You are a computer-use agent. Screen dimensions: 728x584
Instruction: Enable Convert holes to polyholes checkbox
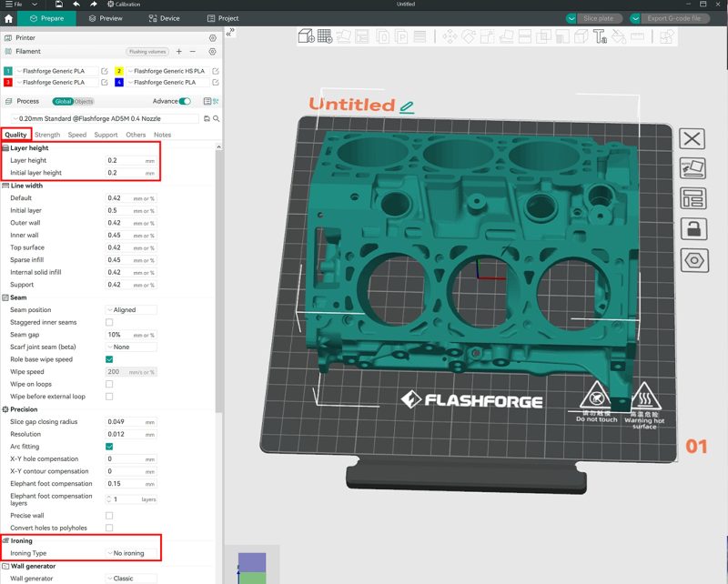point(109,528)
